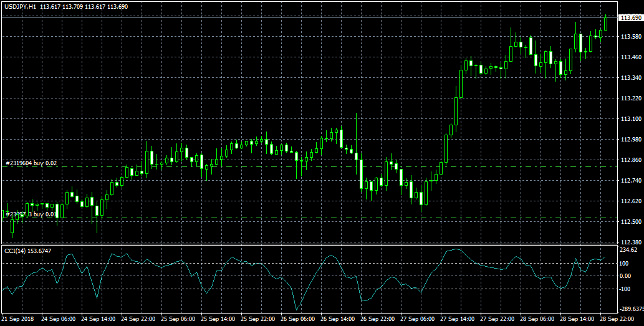Click the 113.100 price axis label

pos(628,118)
